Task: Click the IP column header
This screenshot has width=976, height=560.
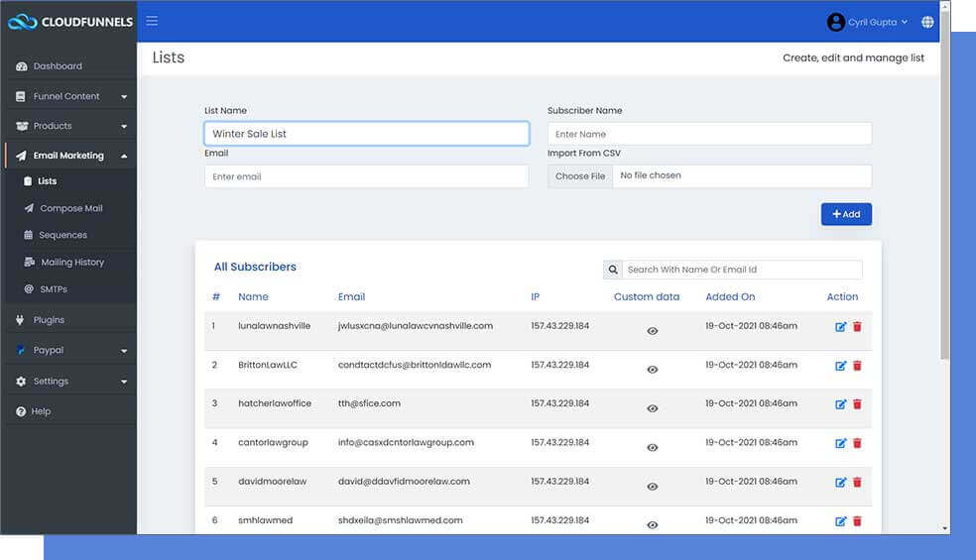Action: point(536,296)
